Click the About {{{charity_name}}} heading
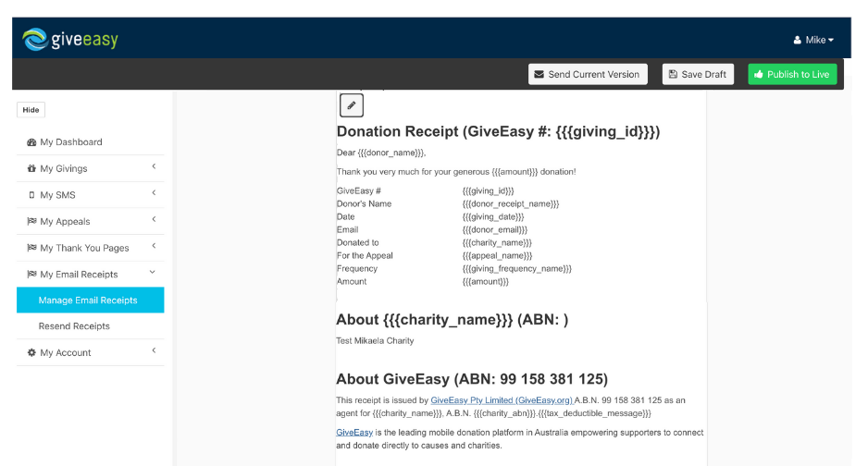Screen dimensions: 868x466 click(x=453, y=320)
